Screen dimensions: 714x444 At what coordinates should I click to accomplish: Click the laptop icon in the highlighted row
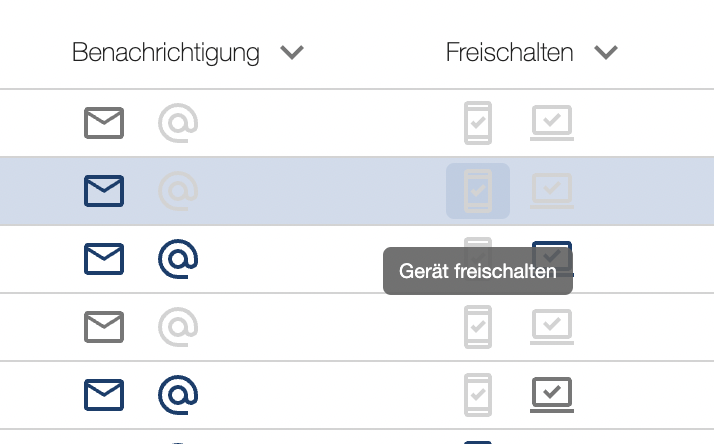click(552, 191)
